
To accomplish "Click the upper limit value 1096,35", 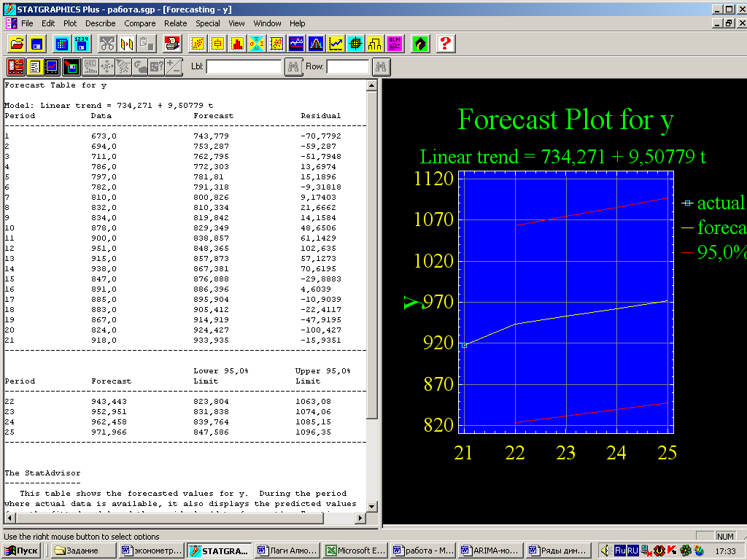I will pos(313,432).
